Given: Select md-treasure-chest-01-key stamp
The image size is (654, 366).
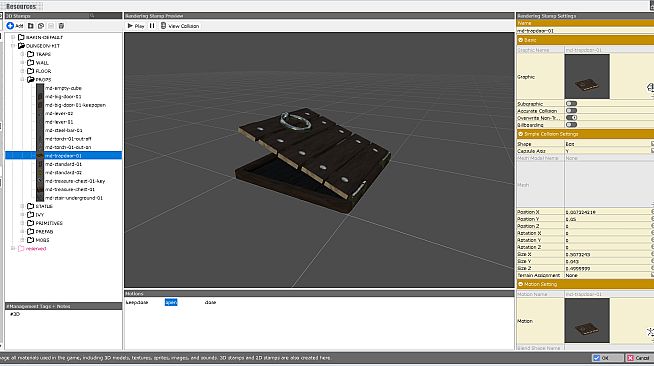Looking at the screenshot, I should (x=75, y=181).
